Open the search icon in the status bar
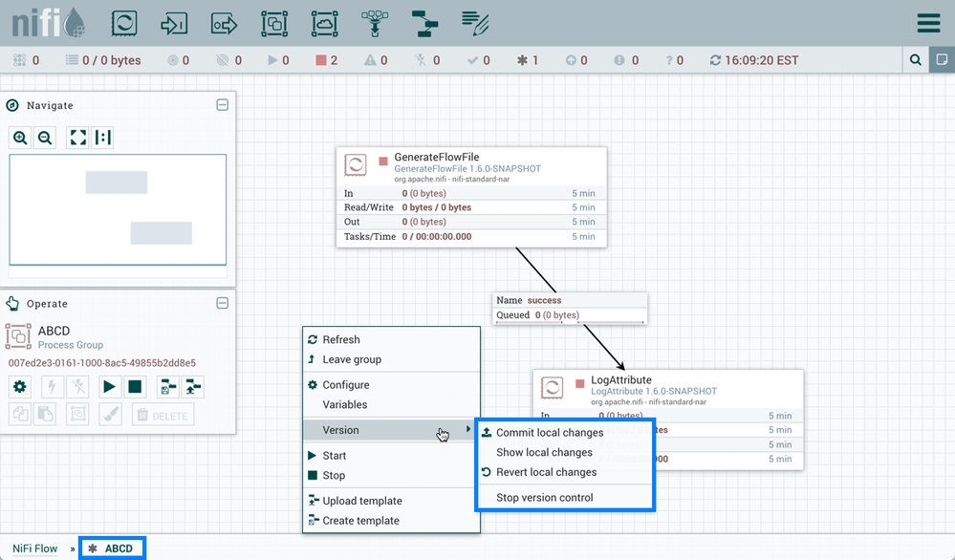 (x=915, y=59)
